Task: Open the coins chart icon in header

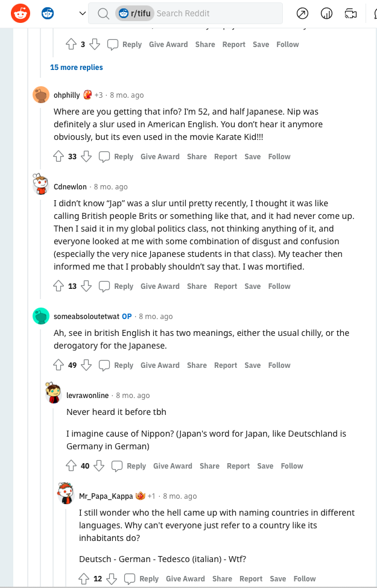Action: pos(327,13)
